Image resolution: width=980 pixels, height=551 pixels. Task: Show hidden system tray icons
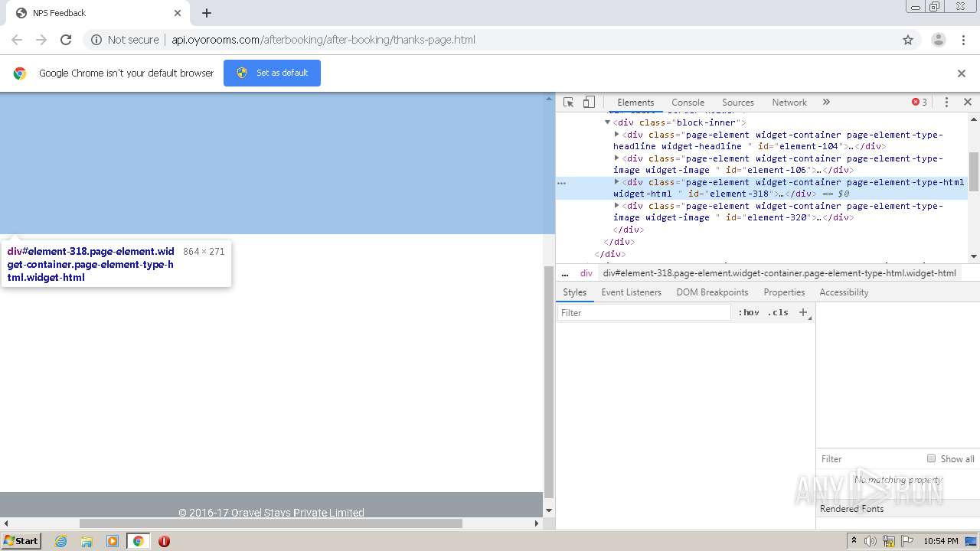[x=854, y=541]
